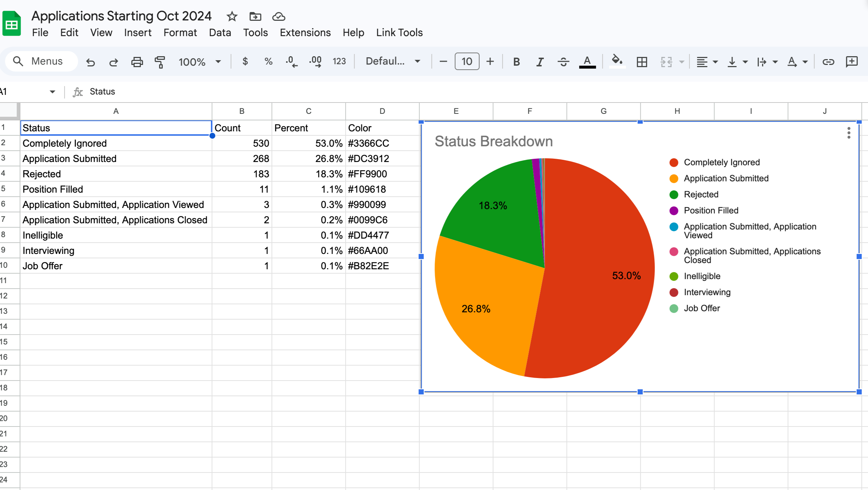
Task: Open the Extensions menu
Action: pos(305,33)
